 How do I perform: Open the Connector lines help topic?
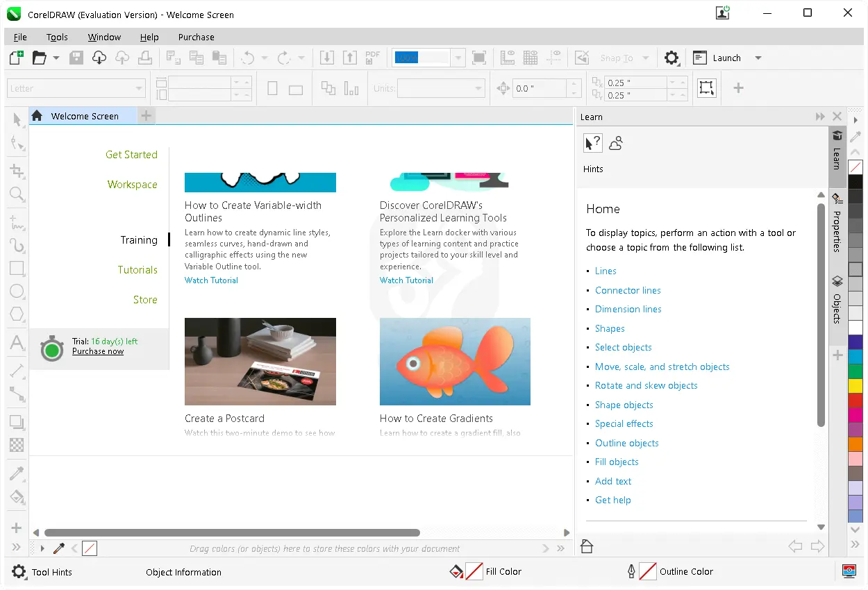(628, 290)
